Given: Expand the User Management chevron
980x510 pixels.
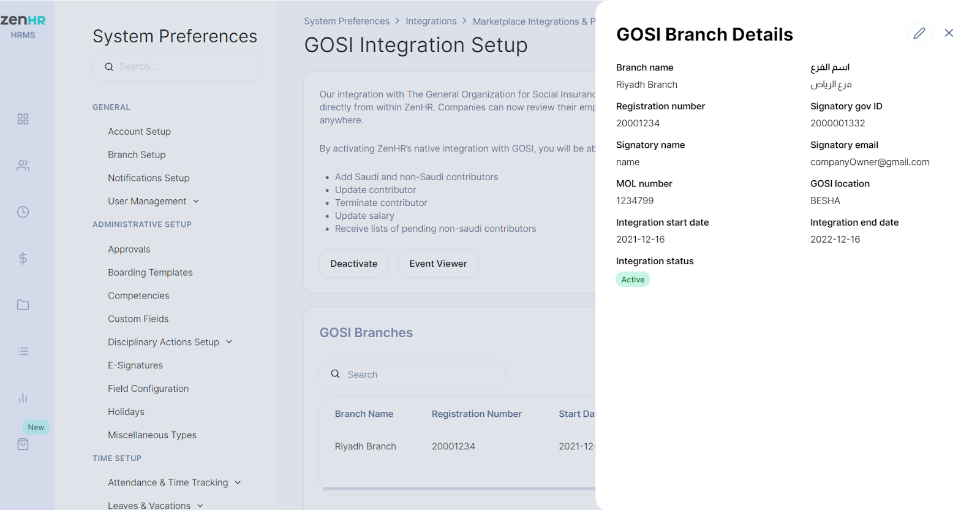Looking at the screenshot, I should tap(196, 201).
